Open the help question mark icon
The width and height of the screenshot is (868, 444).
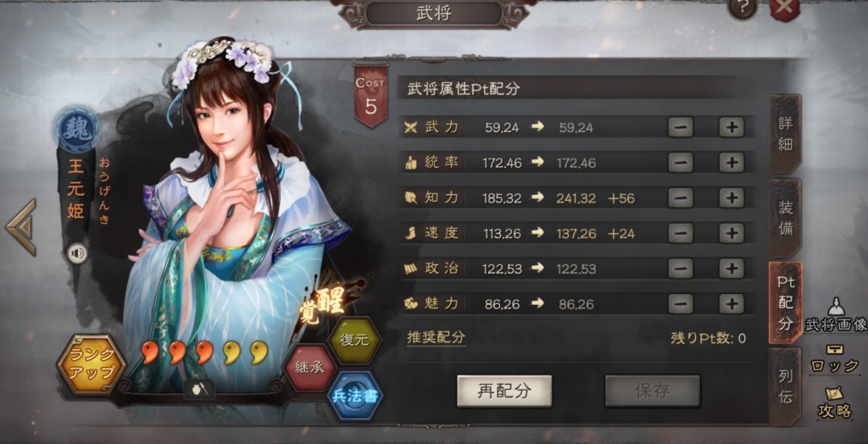pos(743,8)
